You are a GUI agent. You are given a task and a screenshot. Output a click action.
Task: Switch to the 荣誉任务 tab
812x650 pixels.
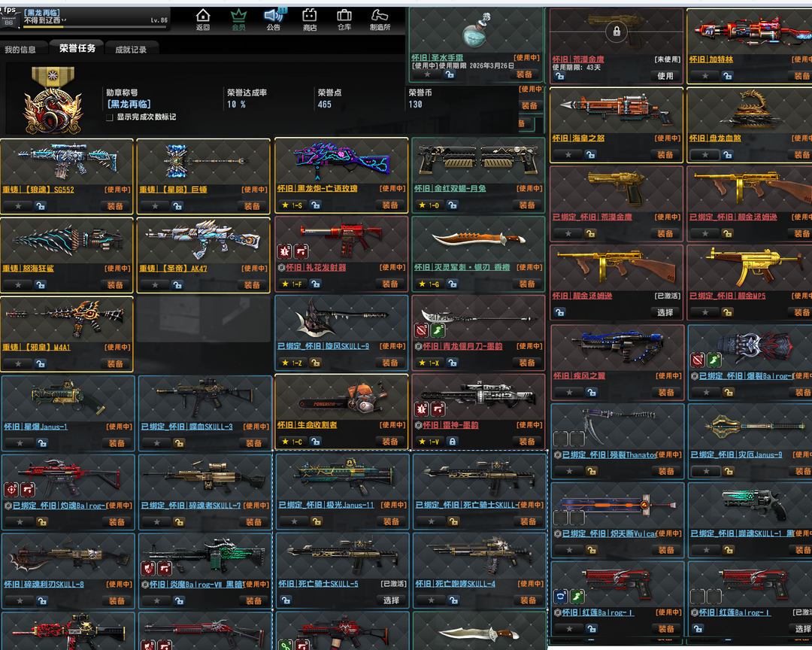click(77, 48)
